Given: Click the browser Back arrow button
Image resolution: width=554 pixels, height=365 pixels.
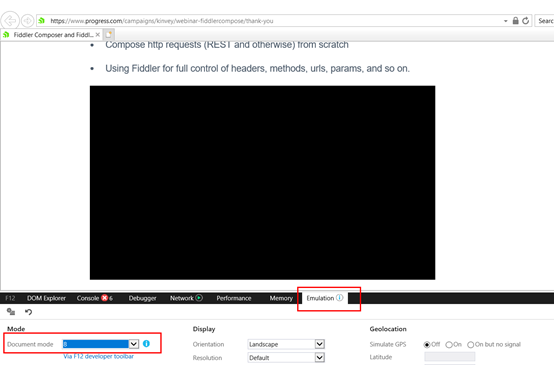Looking at the screenshot, I should coord(10,20).
